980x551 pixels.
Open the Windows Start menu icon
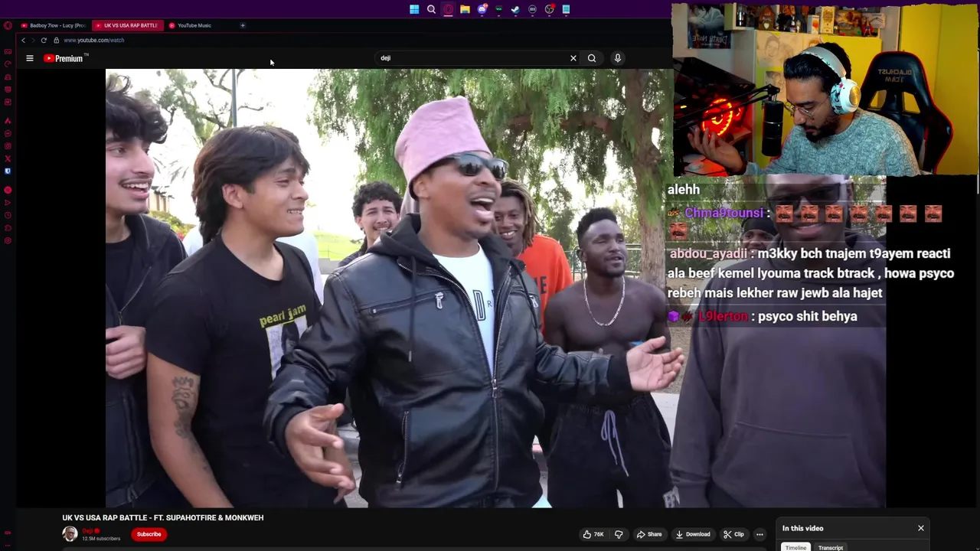414,9
